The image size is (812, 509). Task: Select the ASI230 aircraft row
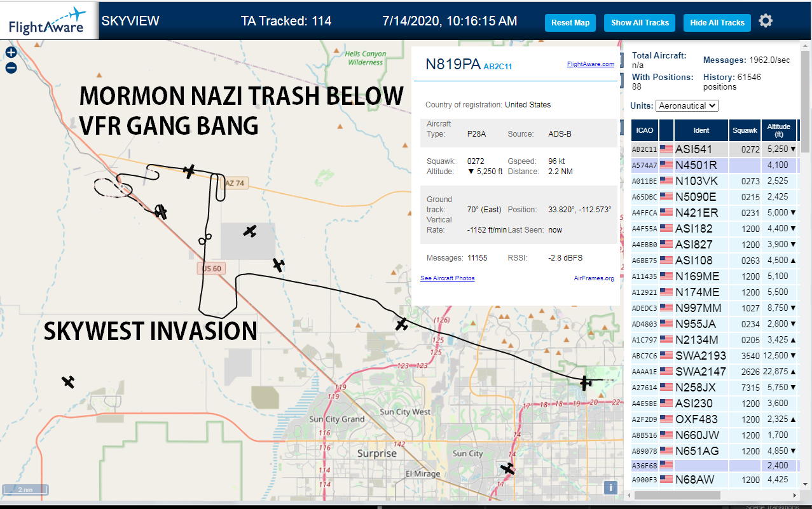point(714,403)
